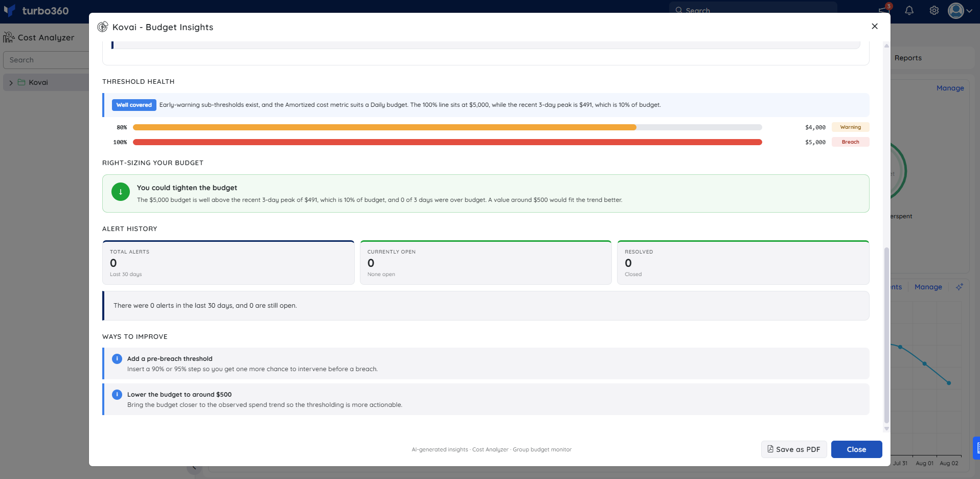Open the settings gear in the top bar
Viewport: 980px width, 479px height.
[934, 10]
